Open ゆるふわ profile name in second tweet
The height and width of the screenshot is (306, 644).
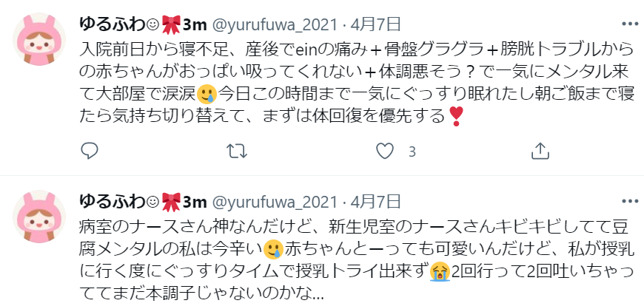pos(143,202)
